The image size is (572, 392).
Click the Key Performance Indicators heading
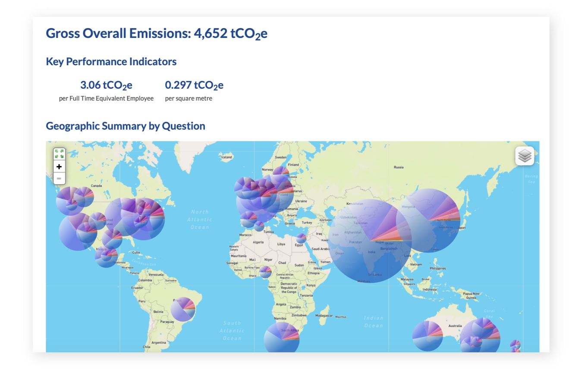(x=111, y=61)
